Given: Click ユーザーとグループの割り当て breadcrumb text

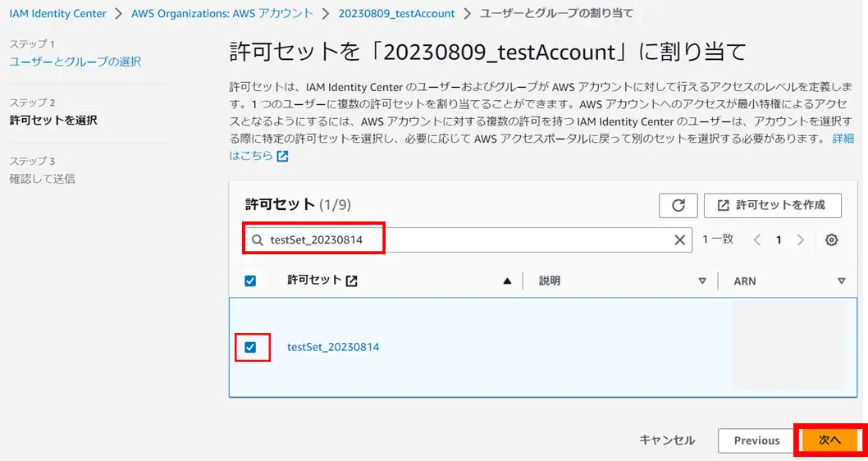Looking at the screenshot, I should click(556, 13).
